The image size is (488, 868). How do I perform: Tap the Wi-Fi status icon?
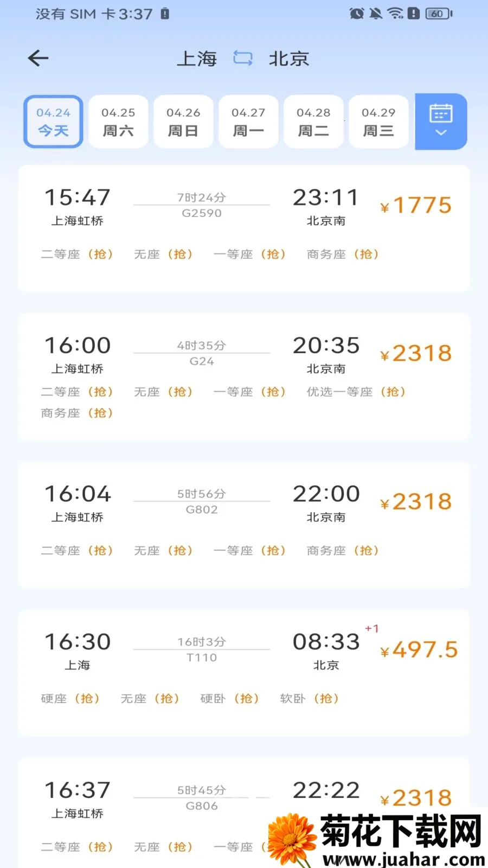click(395, 14)
